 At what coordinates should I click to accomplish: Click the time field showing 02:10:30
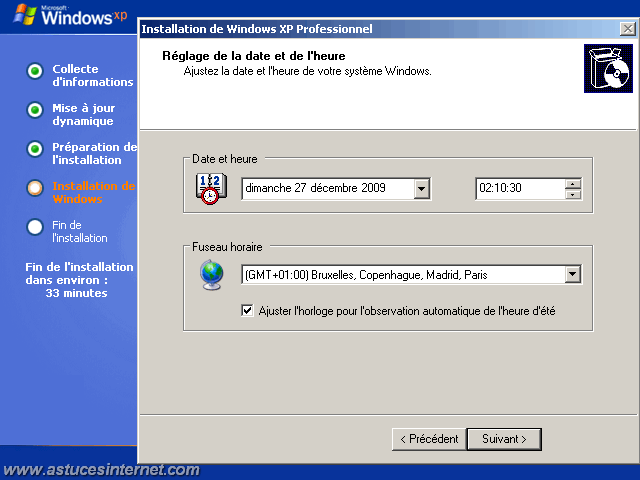520,189
